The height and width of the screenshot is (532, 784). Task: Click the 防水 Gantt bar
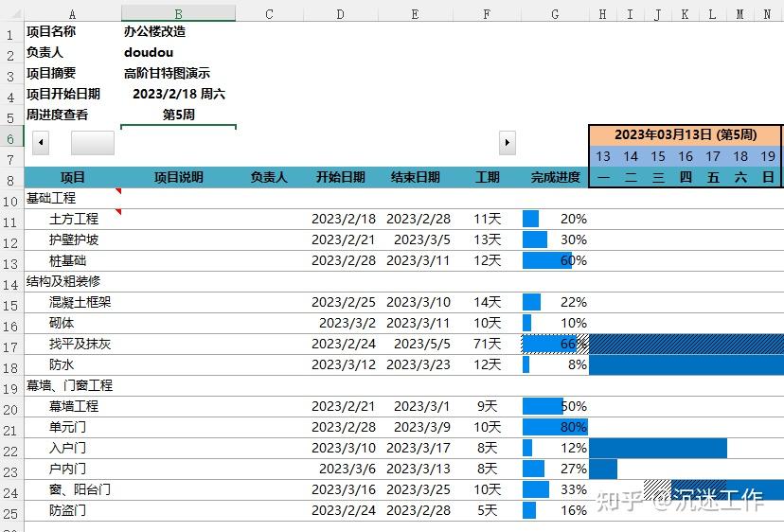pos(687,365)
